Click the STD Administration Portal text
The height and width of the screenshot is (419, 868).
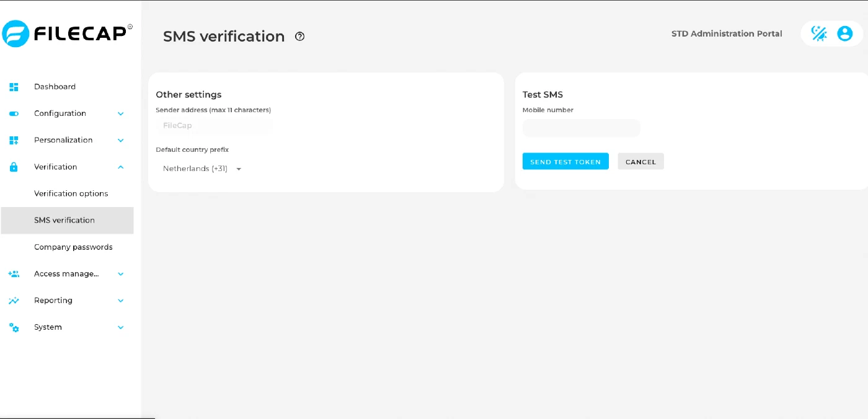pyautogui.click(x=727, y=33)
